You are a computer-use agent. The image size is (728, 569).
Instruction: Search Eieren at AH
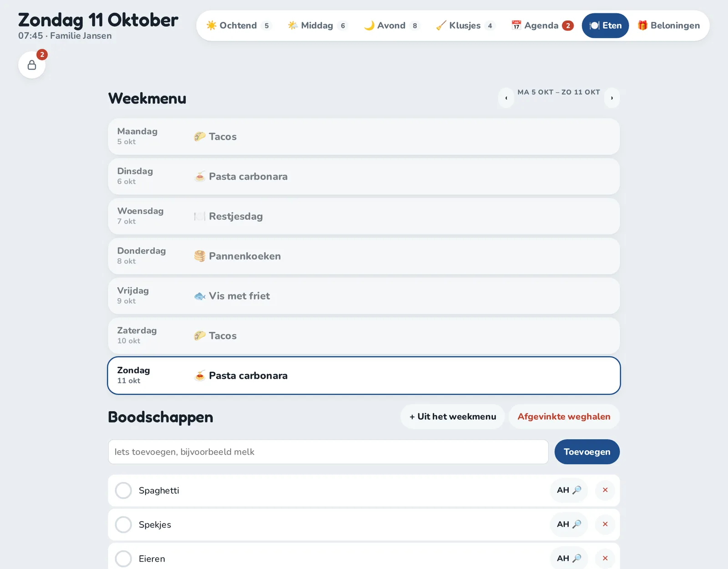(569, 558)
